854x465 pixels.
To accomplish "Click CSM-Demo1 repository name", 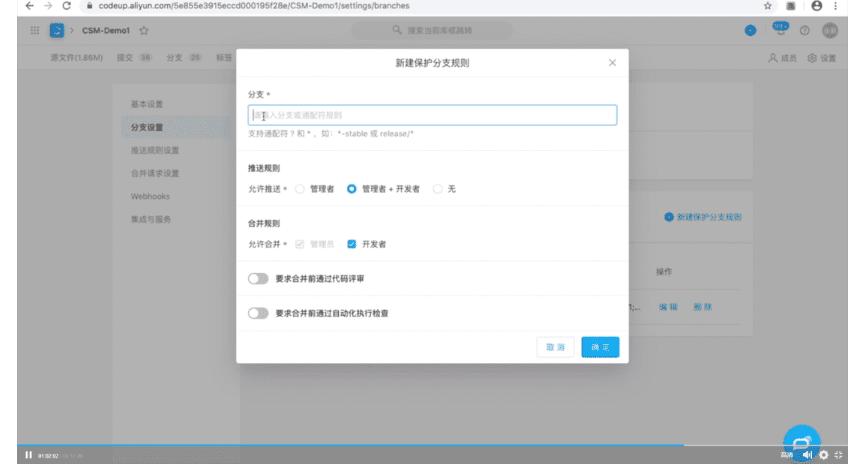I will tap(106, 30).
